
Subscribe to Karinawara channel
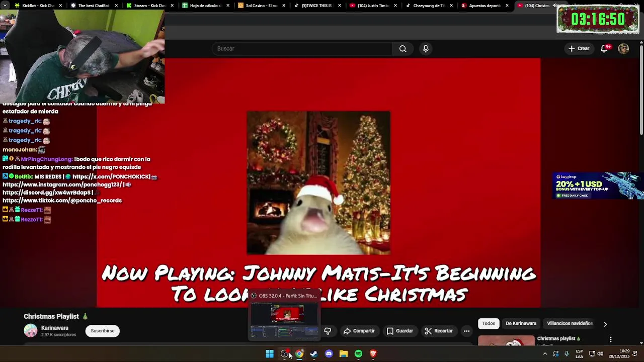tap(103, 331)
